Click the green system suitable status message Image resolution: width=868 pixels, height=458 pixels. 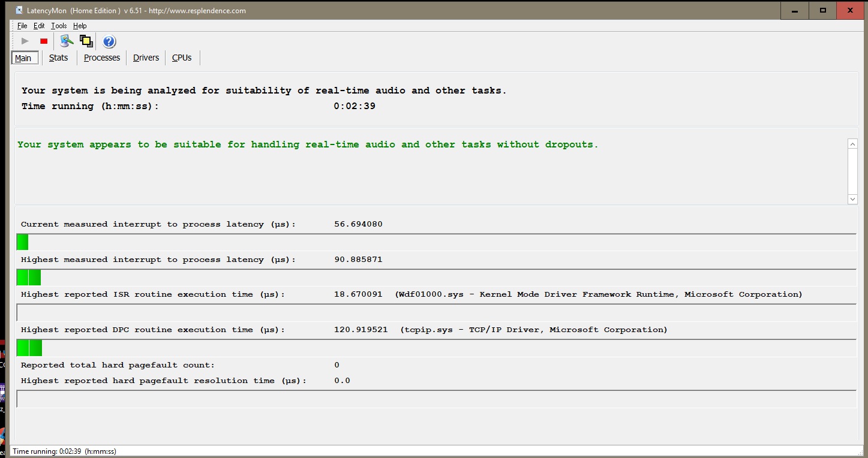point(308,144)
